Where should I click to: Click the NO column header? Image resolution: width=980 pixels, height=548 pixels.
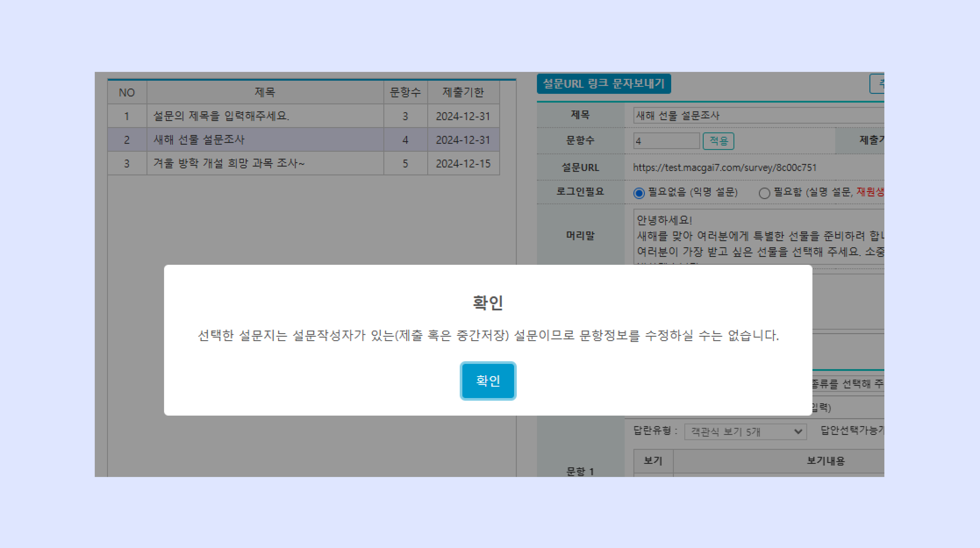[x=127, y=93]
